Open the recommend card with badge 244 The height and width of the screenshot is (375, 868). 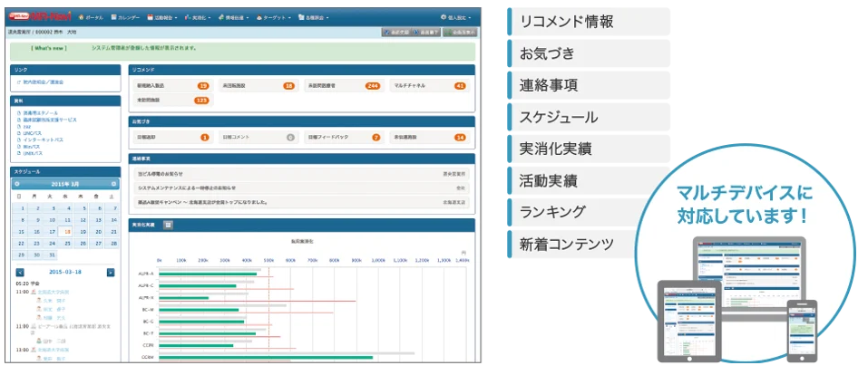(344, 86)
